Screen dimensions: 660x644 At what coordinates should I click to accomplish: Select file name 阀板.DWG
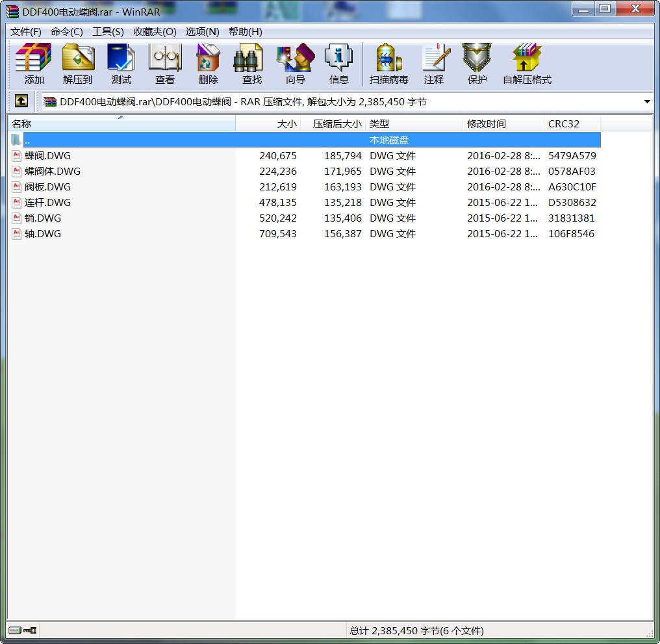coord(47,187)
